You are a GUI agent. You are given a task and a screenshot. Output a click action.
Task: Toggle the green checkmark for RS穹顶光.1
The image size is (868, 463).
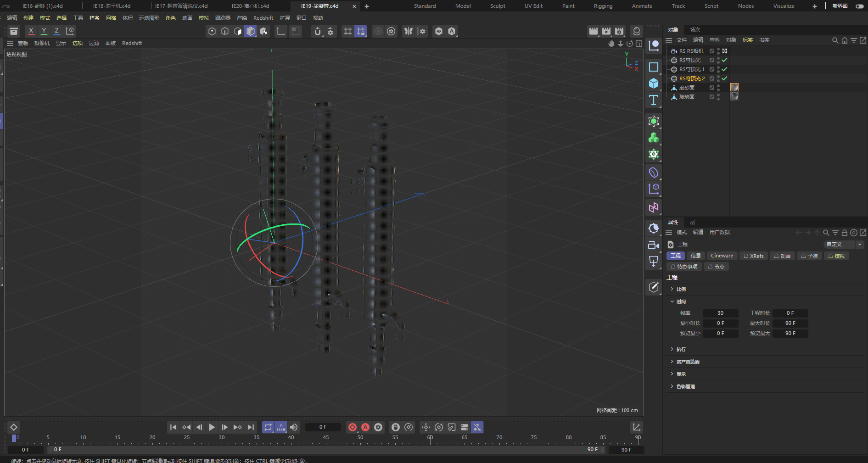click(x=724, y=69)
